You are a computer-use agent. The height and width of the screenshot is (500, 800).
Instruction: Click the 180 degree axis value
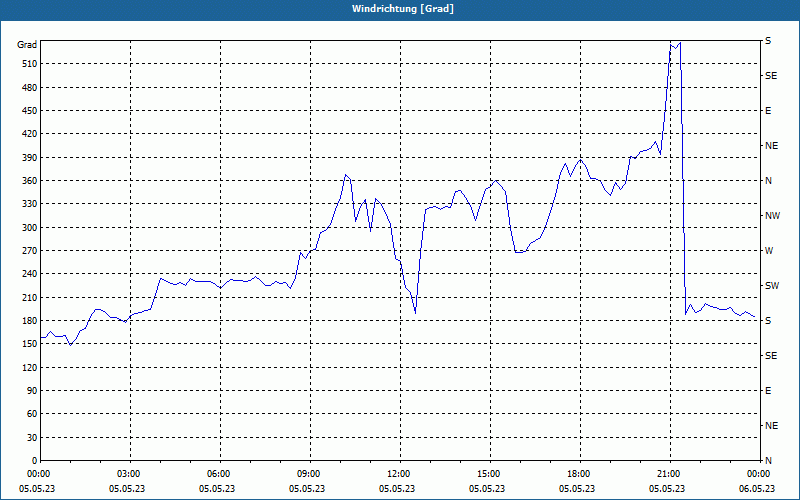coord(30,321)
